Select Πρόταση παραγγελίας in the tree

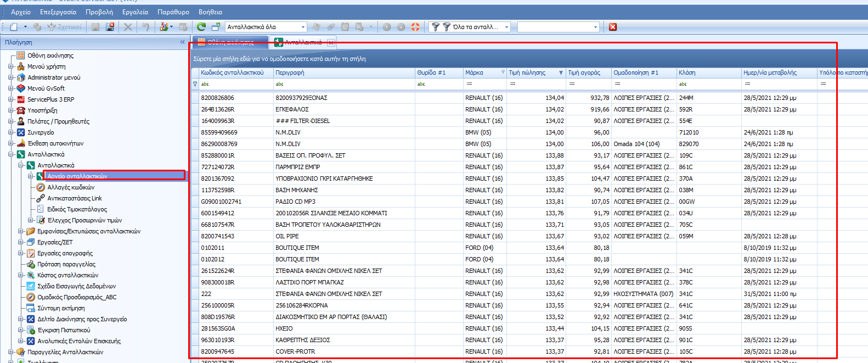66,264
